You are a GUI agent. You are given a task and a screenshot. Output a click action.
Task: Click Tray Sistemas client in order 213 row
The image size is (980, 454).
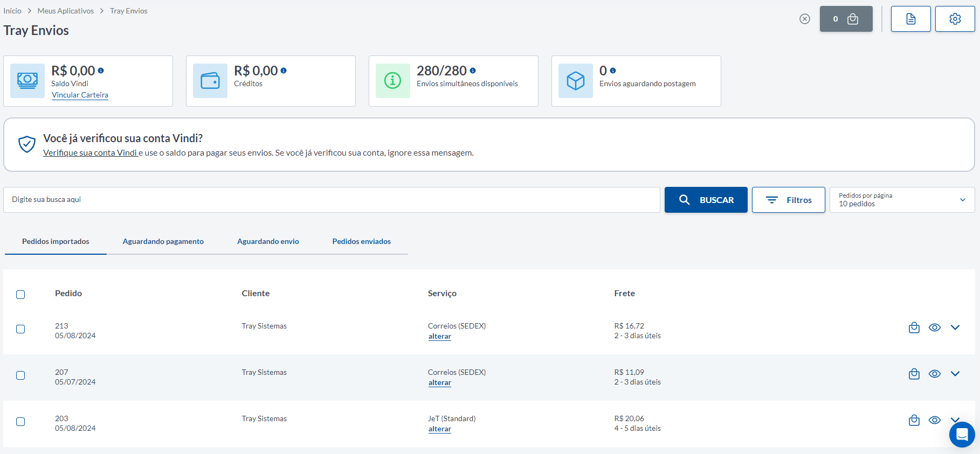[x=264, y=326]
